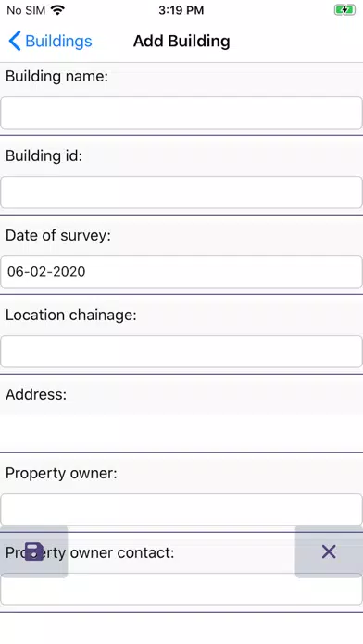The height and width of the screenshot is (644, 363).
Task: Tap the 3:19 PM clock in status bar
Action: click(181, 10)
